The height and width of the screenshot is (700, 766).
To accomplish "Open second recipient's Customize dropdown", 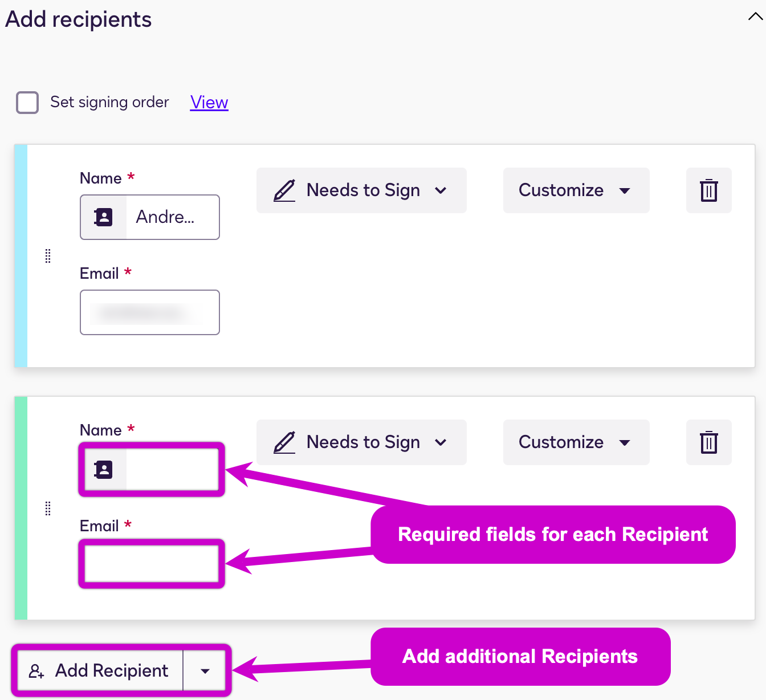I will 576,442.
